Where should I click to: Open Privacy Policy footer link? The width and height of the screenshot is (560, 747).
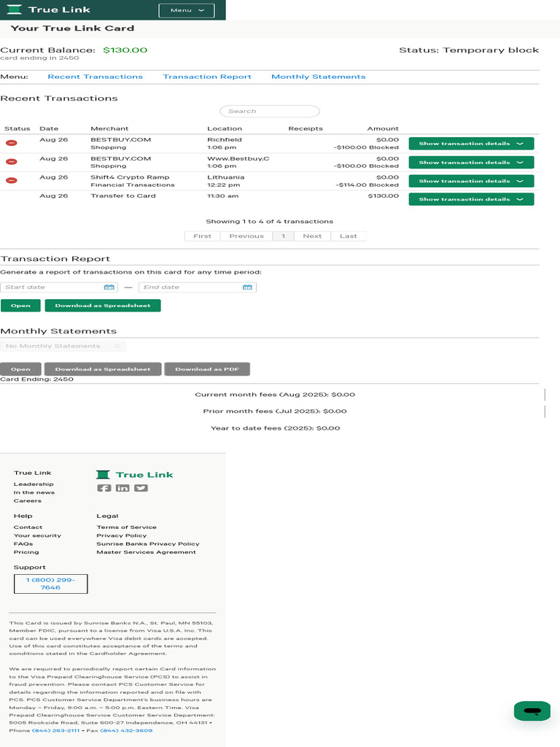122,535
